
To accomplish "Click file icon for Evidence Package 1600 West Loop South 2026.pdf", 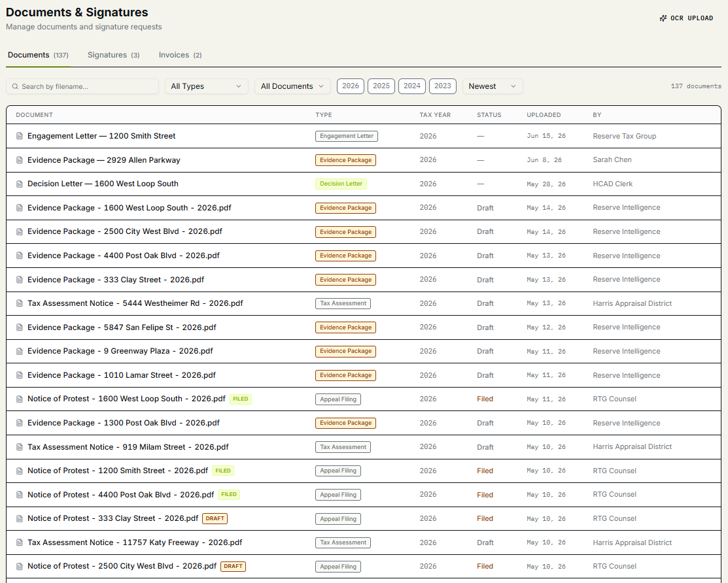I will 20,208.
